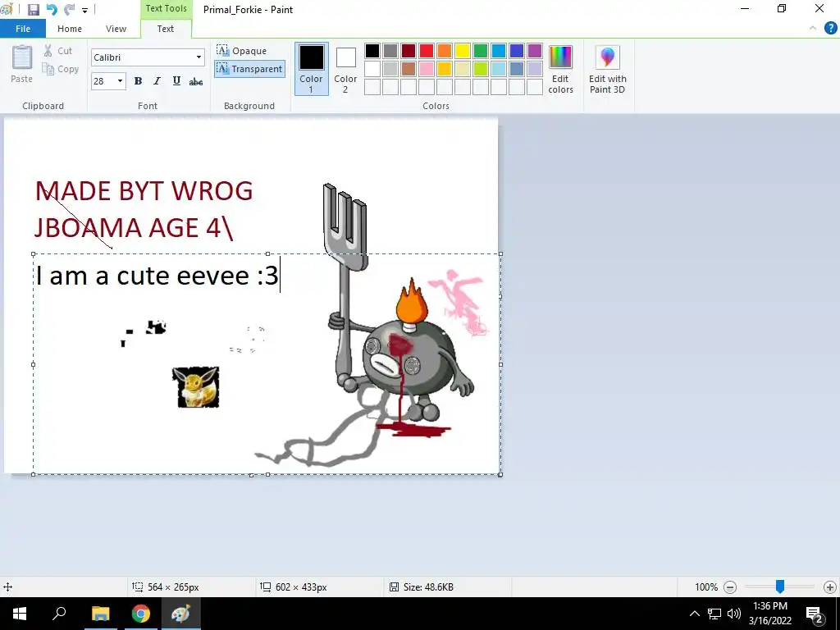Click the Save icon in title bar
The height and width of the screenshot is (630, 840).
pos(33,9)
